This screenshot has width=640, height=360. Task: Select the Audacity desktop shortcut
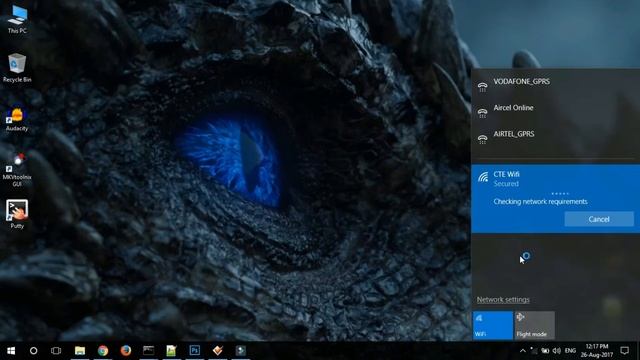tap(17, 120)
